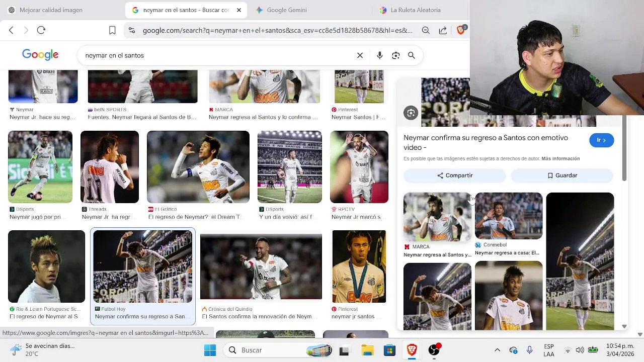Open Microsoft Store from the taskbar
Image resolution: width=644 pixels, height=362 pixels.
[390, 350]
